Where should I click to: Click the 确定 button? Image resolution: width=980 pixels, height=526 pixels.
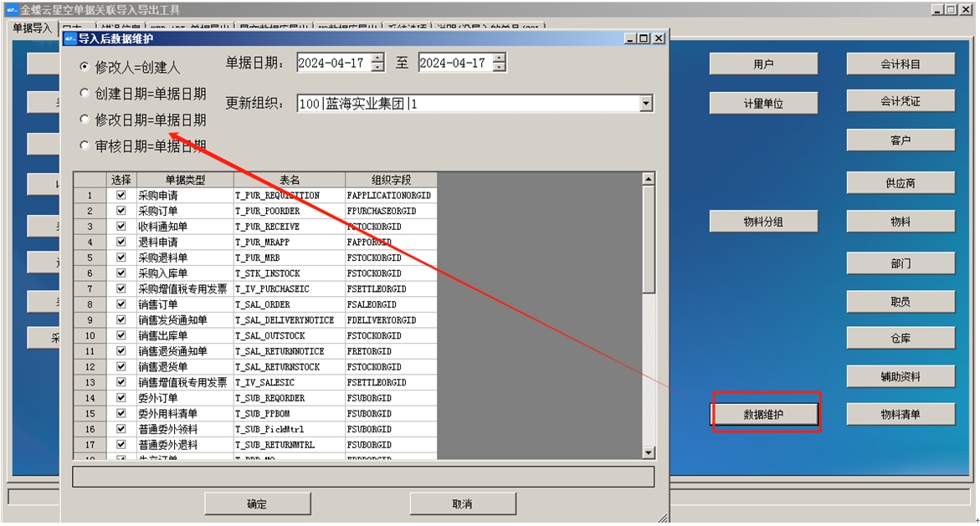click(258, 503)
